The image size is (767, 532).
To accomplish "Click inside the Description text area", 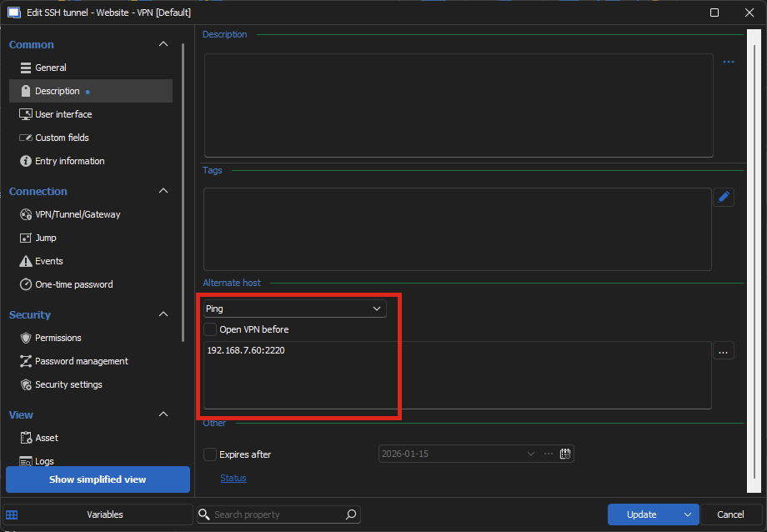I will coord(459,106).
